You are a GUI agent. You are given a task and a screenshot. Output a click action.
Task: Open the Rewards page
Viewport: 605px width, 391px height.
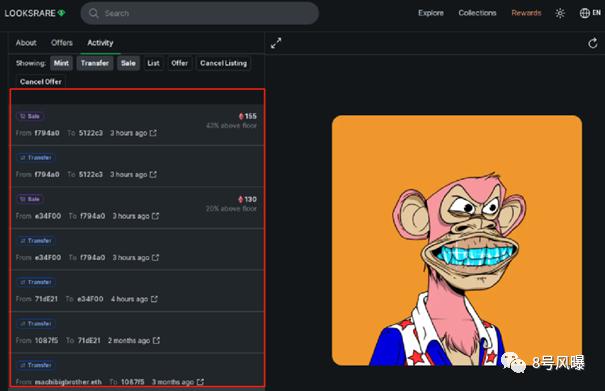click(526, 13)
